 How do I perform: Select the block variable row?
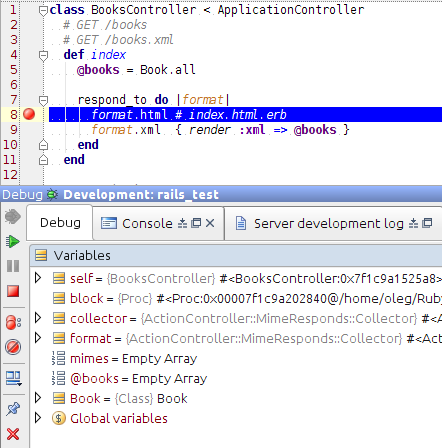(x=237, y=298)
